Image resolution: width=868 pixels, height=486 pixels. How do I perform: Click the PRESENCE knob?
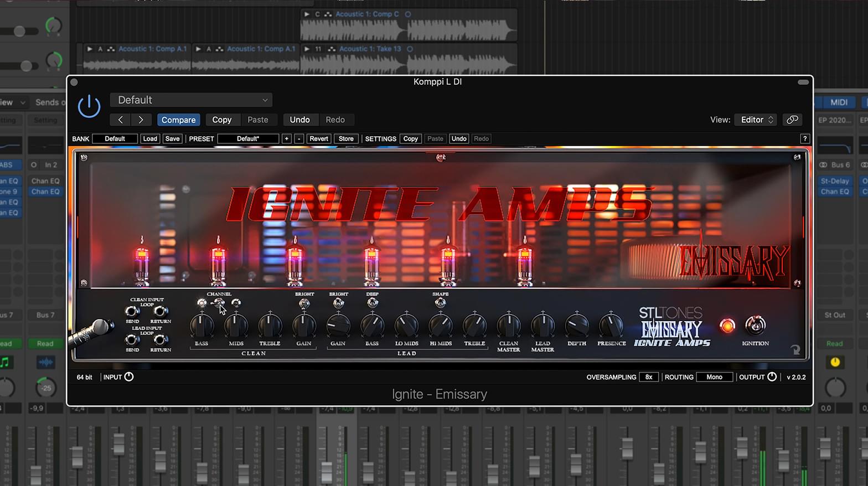coord(611,325)
